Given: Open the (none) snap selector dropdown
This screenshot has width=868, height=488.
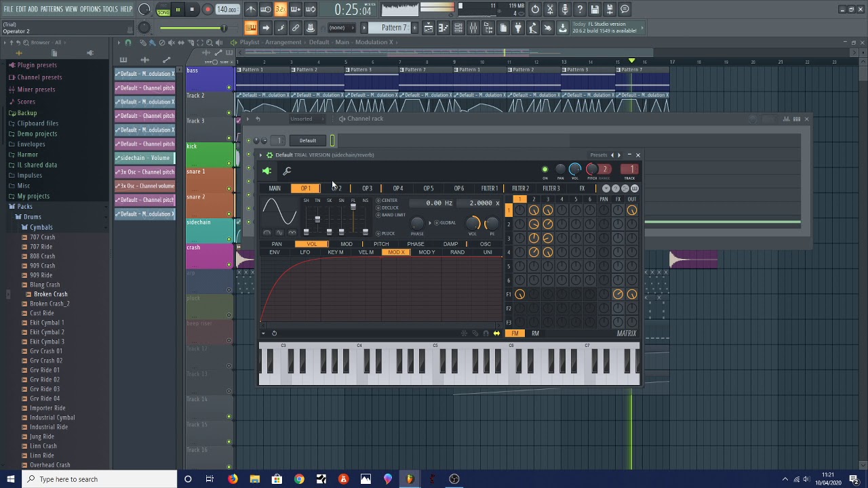Looking at the screenshot, I should click(x=341, y=28).
